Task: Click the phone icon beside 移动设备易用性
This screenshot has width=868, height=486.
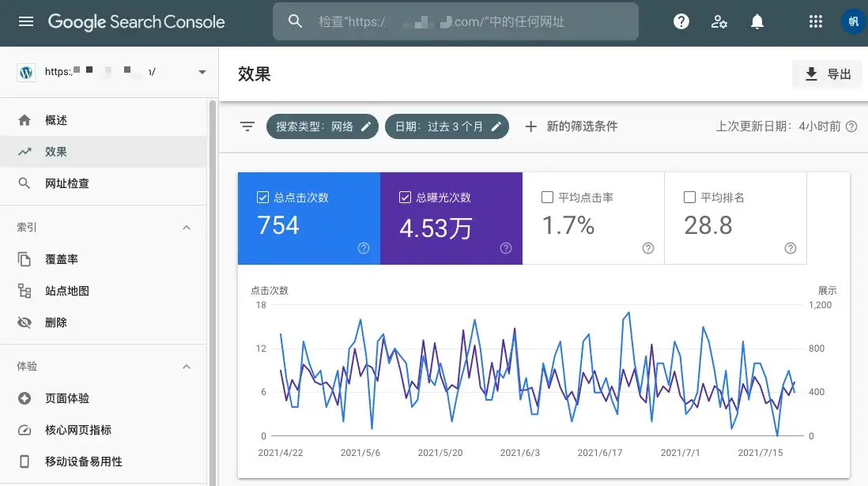Action: tap(25, 461)
